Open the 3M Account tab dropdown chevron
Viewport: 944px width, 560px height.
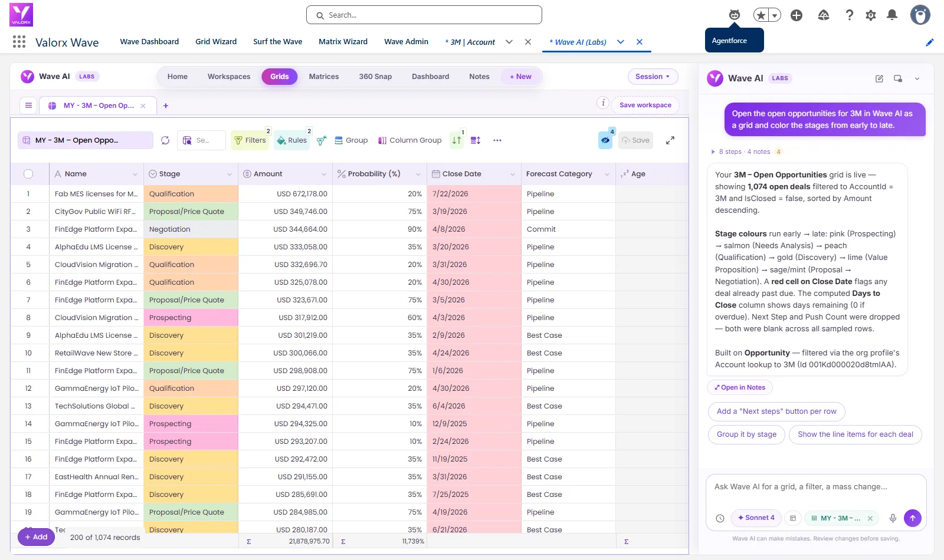pos(509,42)
